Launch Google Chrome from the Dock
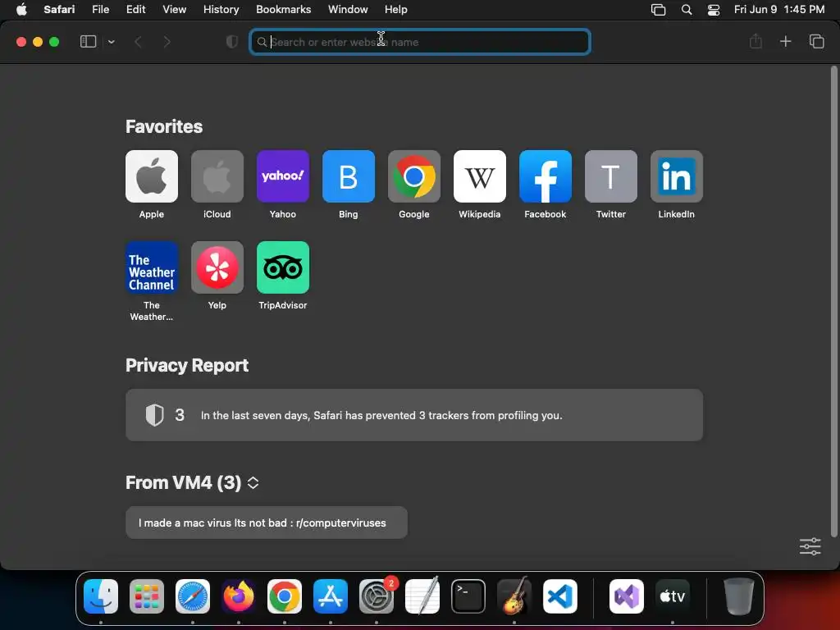 tap(285, 596)
